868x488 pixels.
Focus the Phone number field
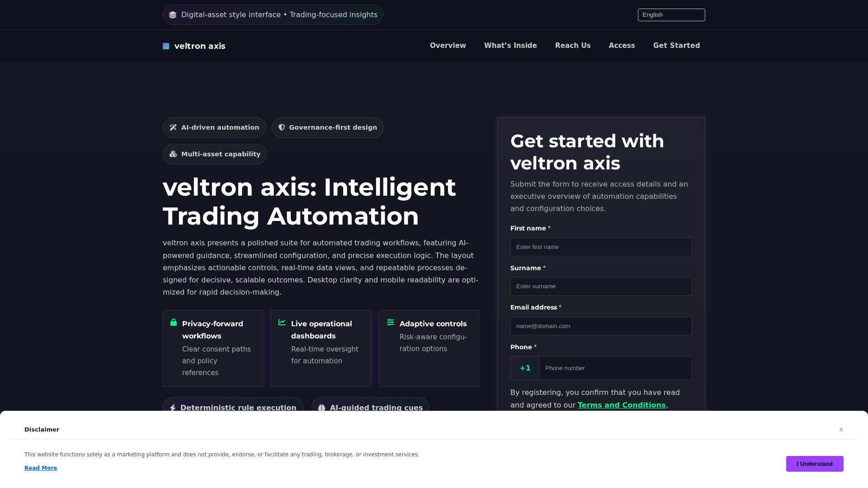pyautogui.click(x=616, y=368)
